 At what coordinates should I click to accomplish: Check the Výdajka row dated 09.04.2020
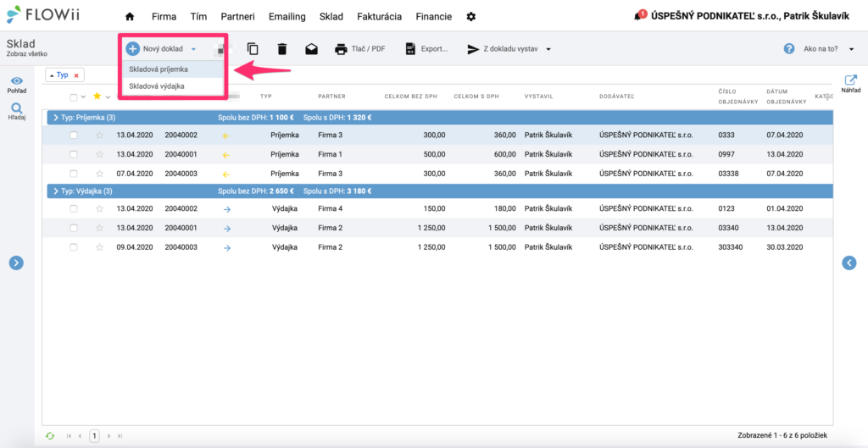tap(74, 247)
